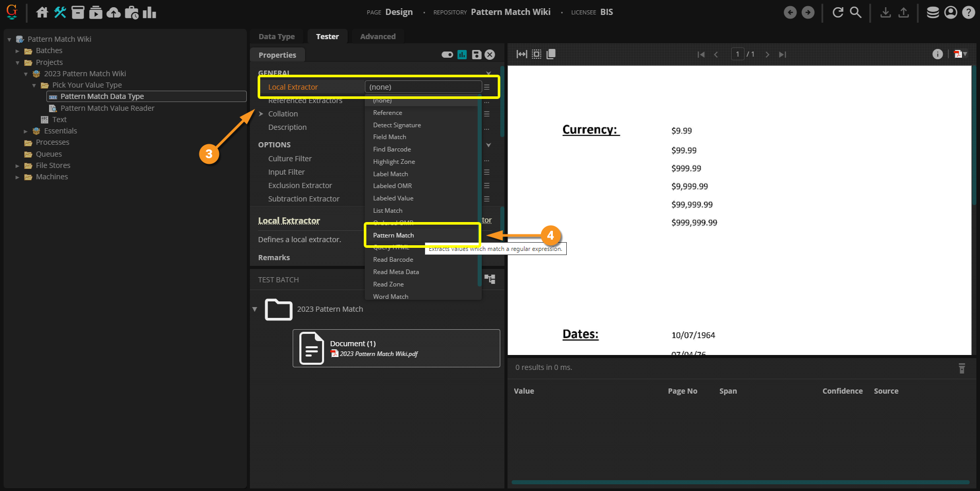Screen dimensions: 980x491
Task: Click the cloud upload Imports icon
Action: coord(113,12)
